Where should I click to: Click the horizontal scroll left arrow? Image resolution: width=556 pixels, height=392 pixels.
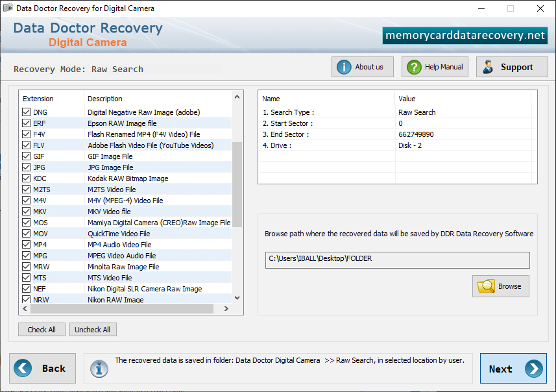point(25,309)
